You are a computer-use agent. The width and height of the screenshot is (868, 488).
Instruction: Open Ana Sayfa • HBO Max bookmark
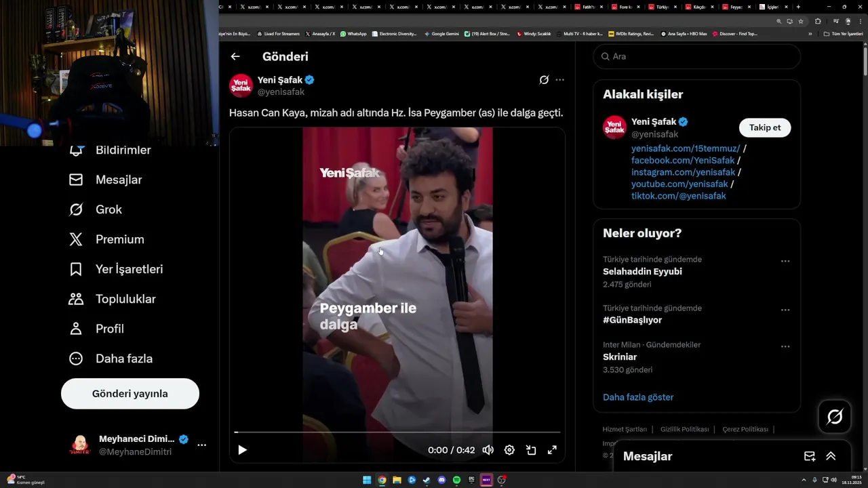coord(684,34)
